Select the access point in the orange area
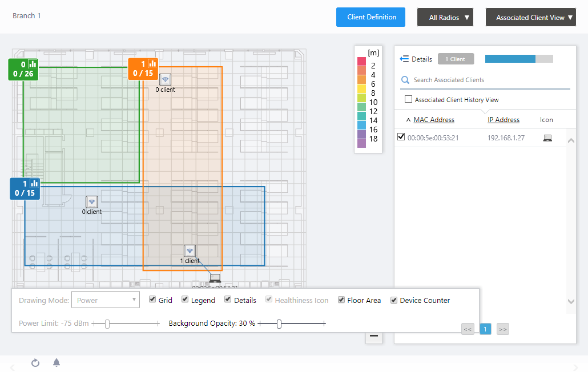588x372 pixels. 165,80
